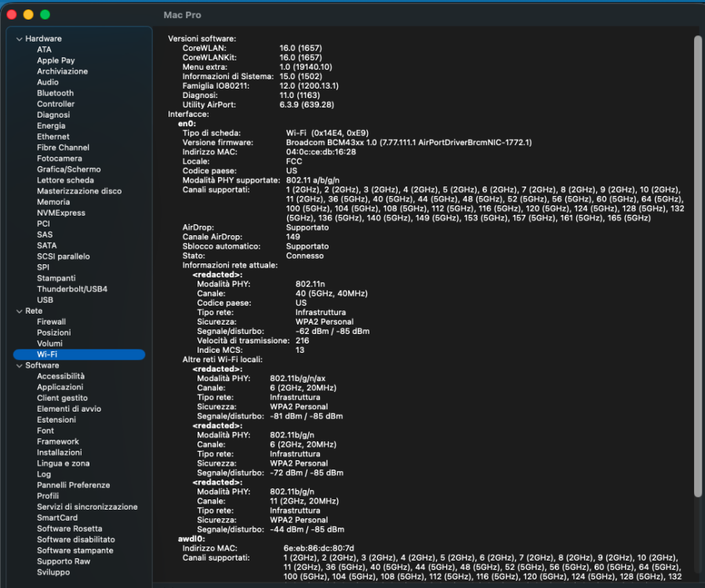Open Estensioni in the sidebar
The height and width of the screenshot is (588, 705).
tap(56, 420)
